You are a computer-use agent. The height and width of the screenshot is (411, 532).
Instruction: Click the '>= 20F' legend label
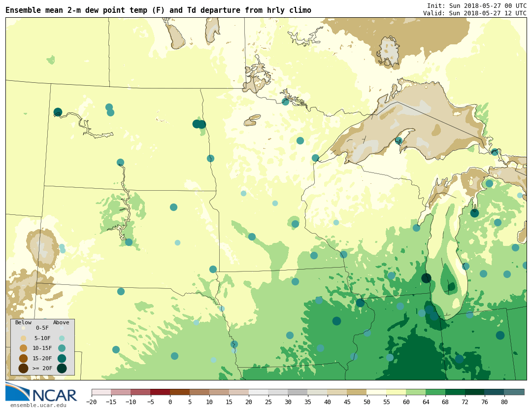point(42,369)
